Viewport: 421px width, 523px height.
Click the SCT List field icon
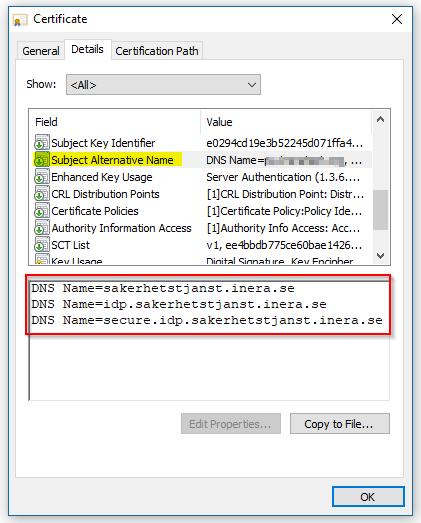(x=42, y=244)
